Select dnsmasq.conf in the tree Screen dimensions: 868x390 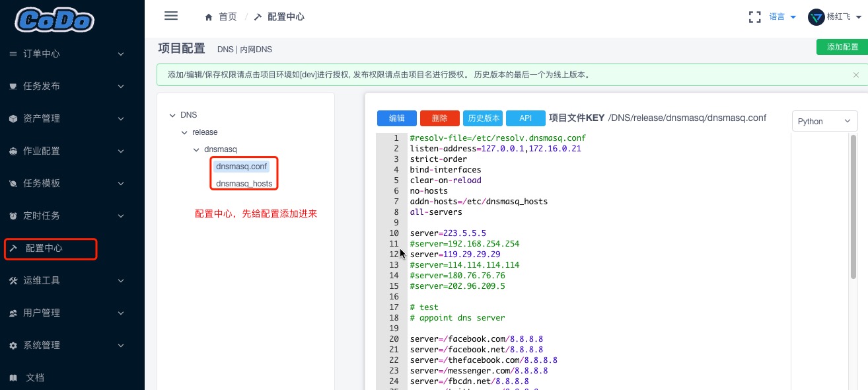pos(241,167)
